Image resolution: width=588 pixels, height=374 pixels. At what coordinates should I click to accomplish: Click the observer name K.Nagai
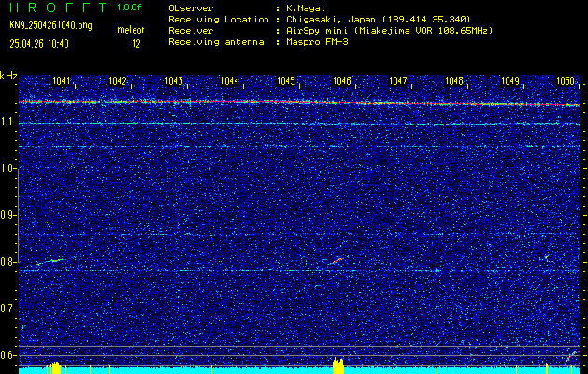[305, 8]
